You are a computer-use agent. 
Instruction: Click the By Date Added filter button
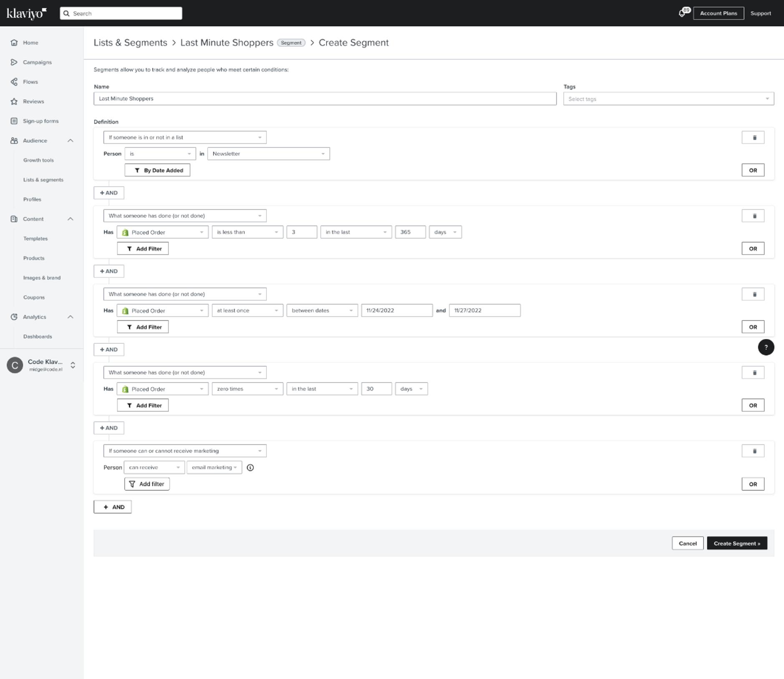pos(157,170)
